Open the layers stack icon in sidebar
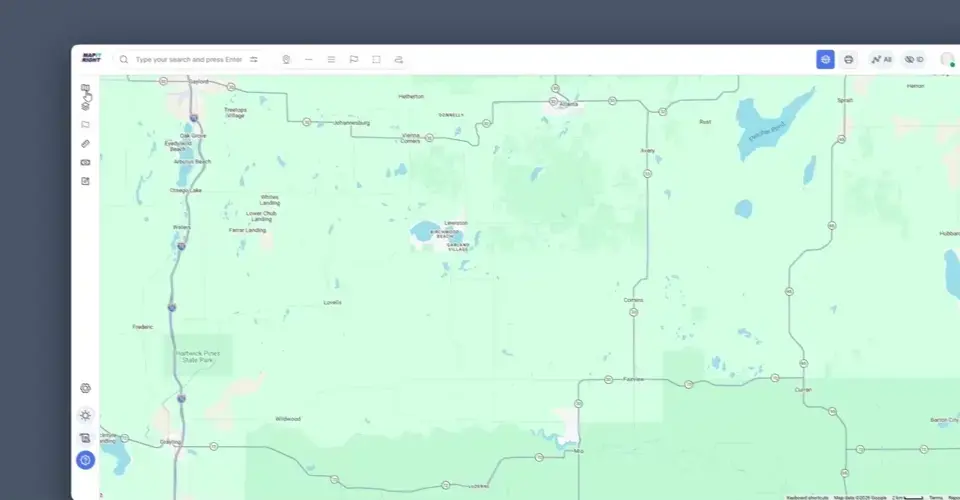The image size is (960, 500). 85,106
